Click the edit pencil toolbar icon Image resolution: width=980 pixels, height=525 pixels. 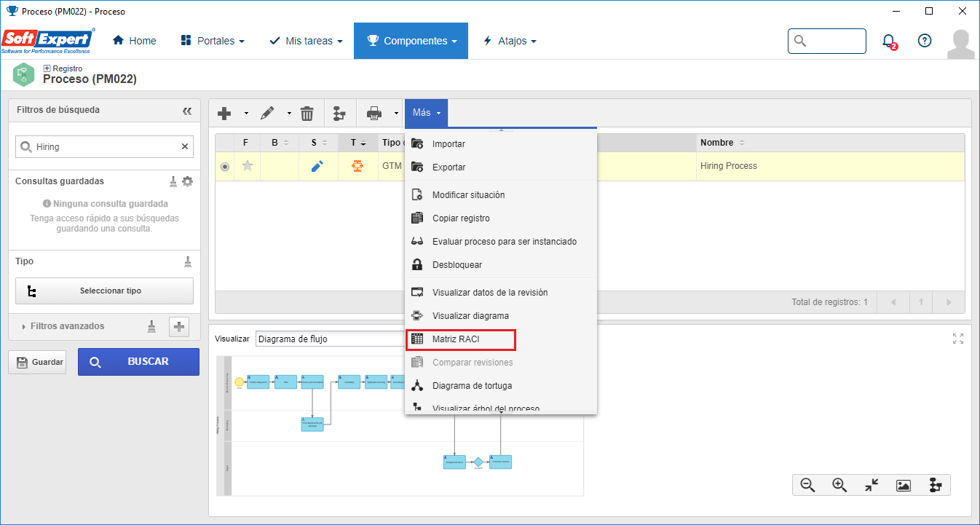click(267, 114)
